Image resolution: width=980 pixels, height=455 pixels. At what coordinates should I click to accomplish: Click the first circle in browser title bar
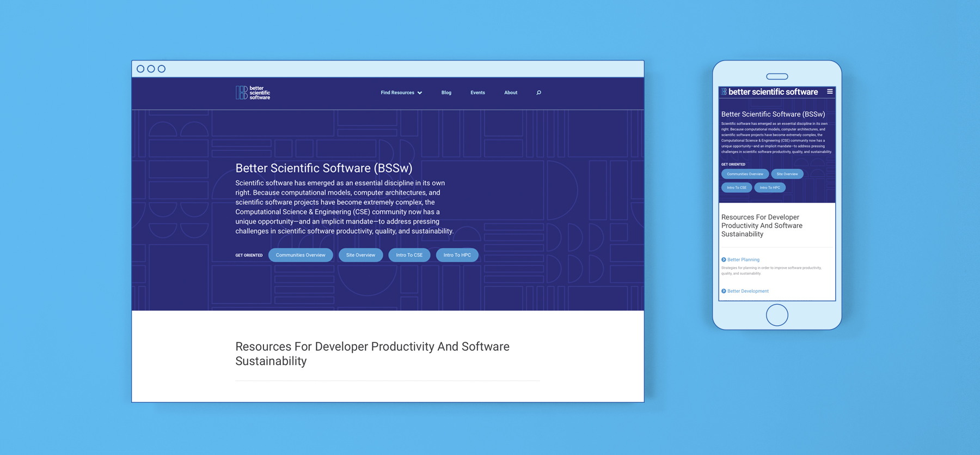(140, 69)
